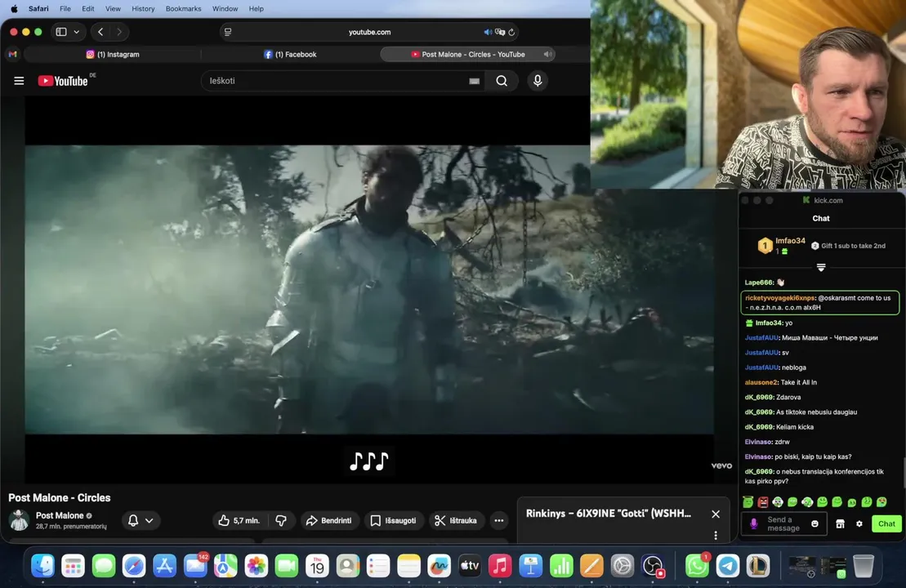The height and width of the screenshot is (588, 906).
Task: Click the Ištrauka clip button
Action: coord(456,520)
